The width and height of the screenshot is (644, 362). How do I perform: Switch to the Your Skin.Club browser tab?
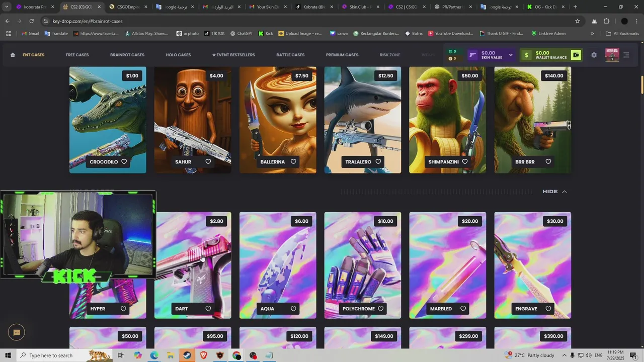268,7
